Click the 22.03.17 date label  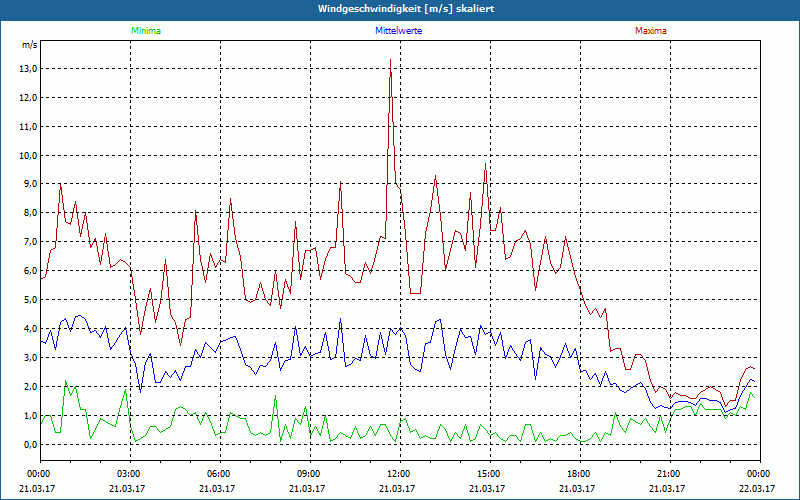pyautogui.click(x=757, y=488)
